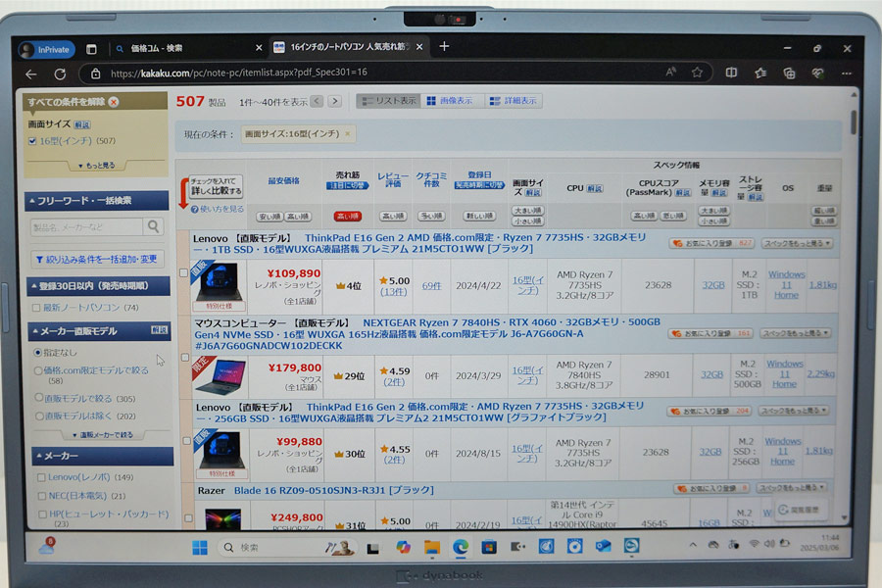Sort 最安価格 by 安い順

(x=269, y=217)
